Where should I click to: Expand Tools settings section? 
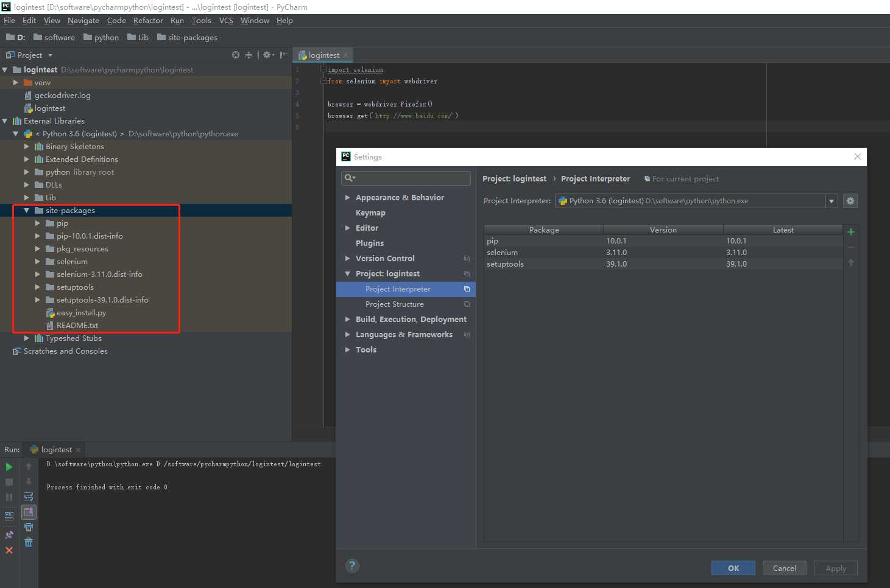click(x=347, y=350)
